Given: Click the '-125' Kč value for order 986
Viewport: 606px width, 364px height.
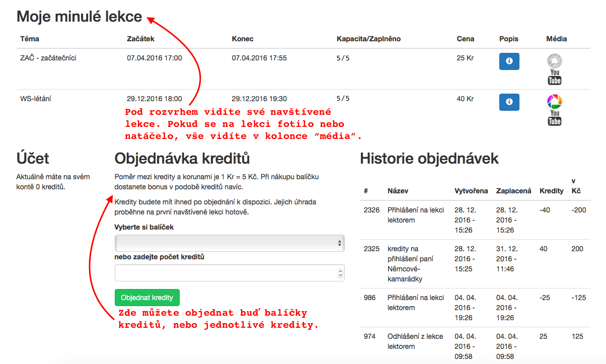Looking at the screenshot, I should tap(579, 298).
